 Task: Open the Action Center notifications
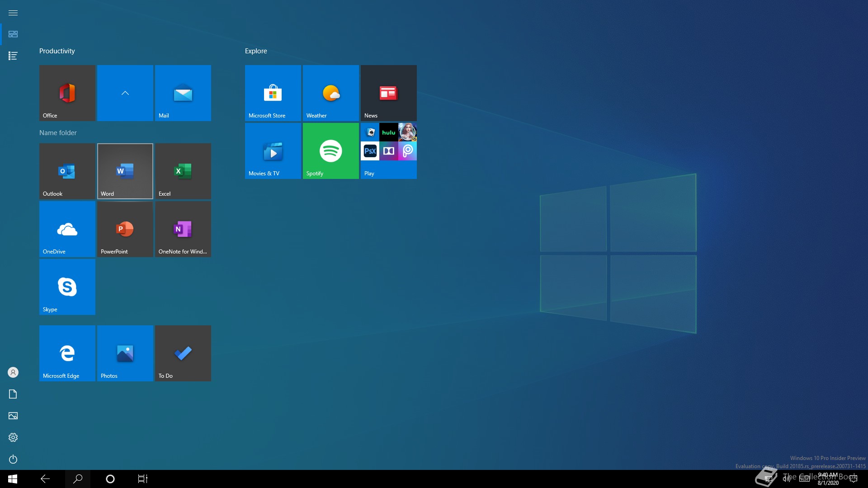(x=854, y=479)
